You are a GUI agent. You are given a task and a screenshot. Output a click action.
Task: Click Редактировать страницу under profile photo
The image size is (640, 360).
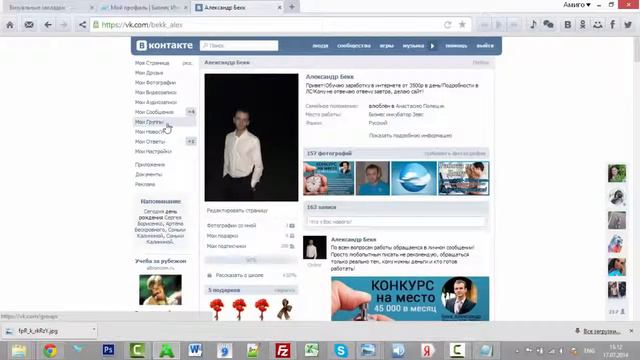[x=237, y=211]
